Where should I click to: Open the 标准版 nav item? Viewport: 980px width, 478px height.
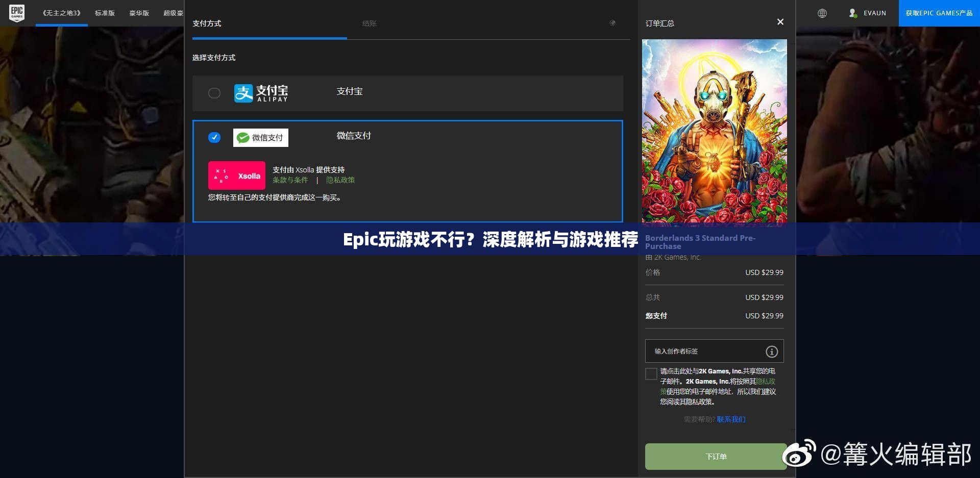click(x=105, y=13)
